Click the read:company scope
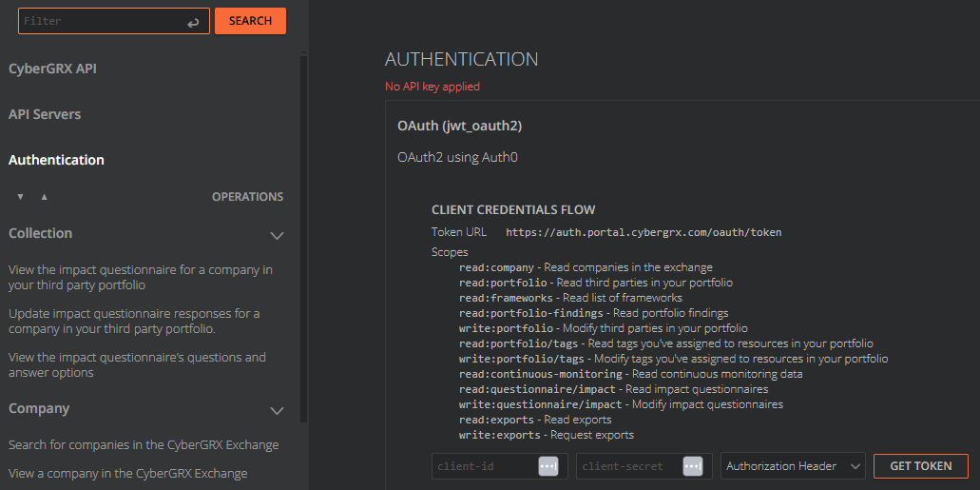 pyautogui.click(x=497, y=267)
